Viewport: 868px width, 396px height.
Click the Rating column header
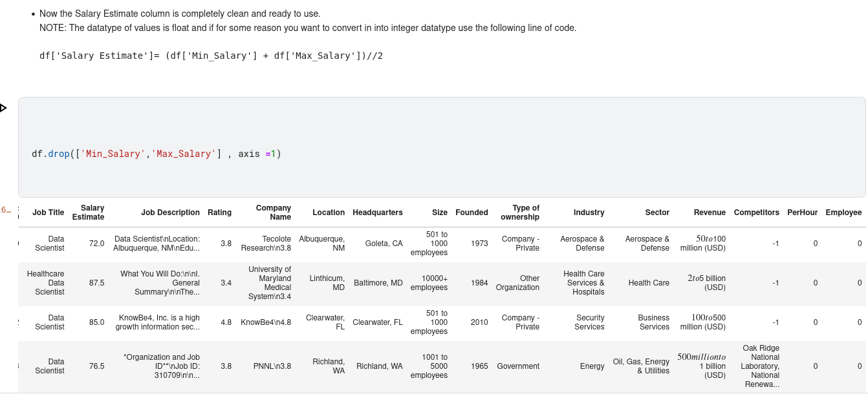point(219,213)
